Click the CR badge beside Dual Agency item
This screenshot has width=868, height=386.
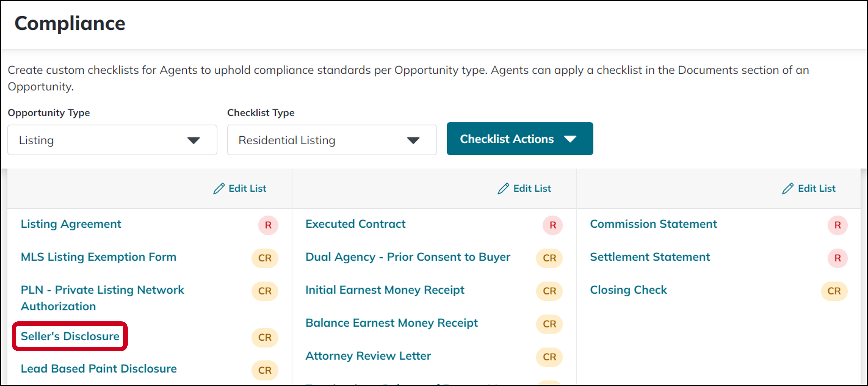[549, 258]
